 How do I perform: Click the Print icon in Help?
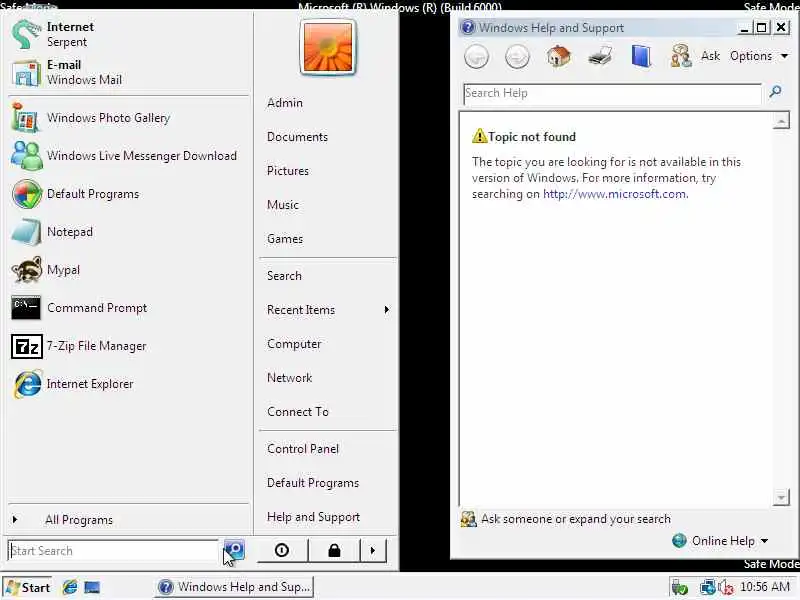pyautogui.click(x=600, y=56)
